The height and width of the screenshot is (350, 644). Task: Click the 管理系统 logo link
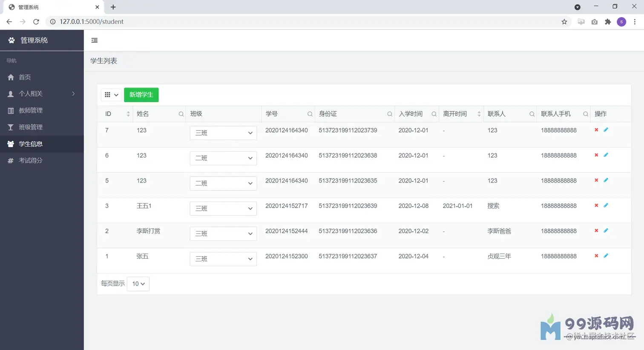point(28,40)
